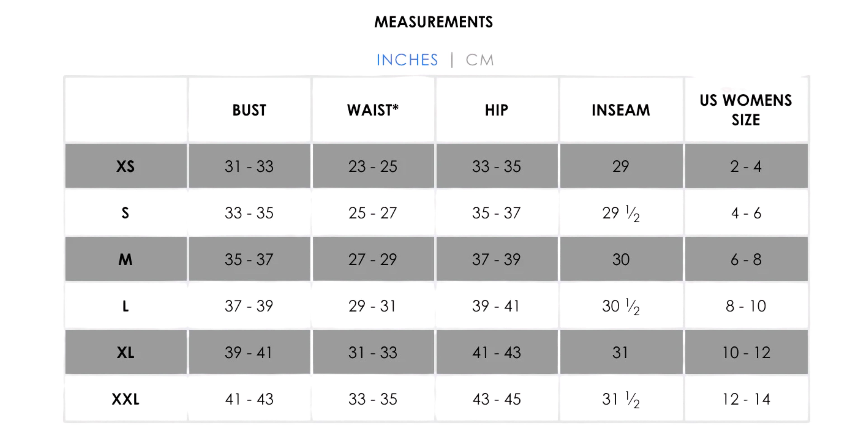
Task: Select the XL US size 10 - 12
Action: pos(746,353)
